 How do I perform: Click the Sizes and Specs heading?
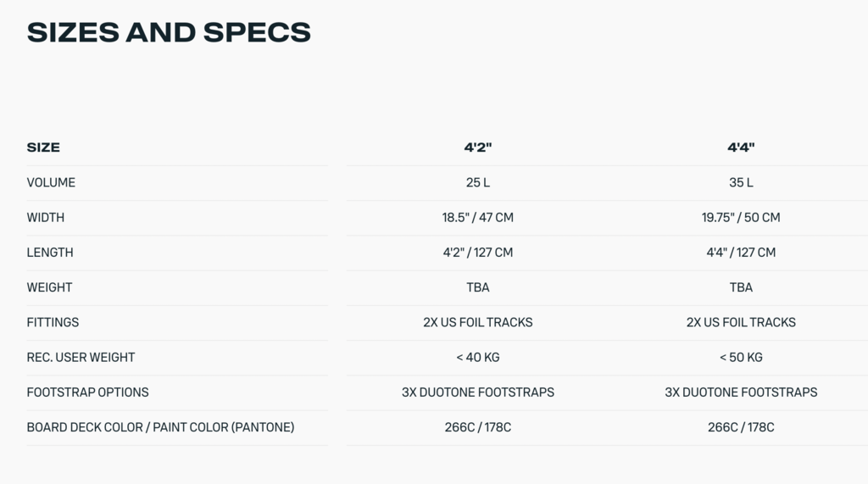click(x=169, y=32)
